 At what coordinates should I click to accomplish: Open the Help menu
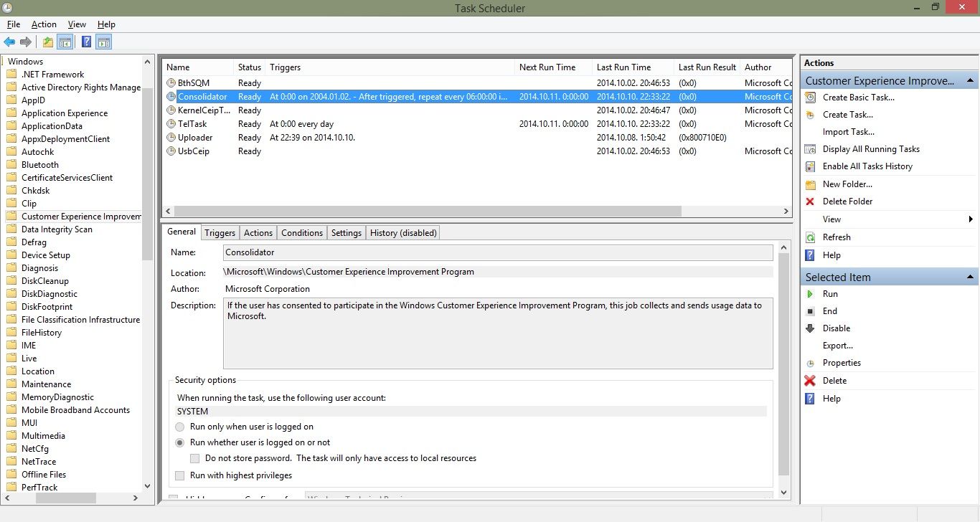coord(106,24)
